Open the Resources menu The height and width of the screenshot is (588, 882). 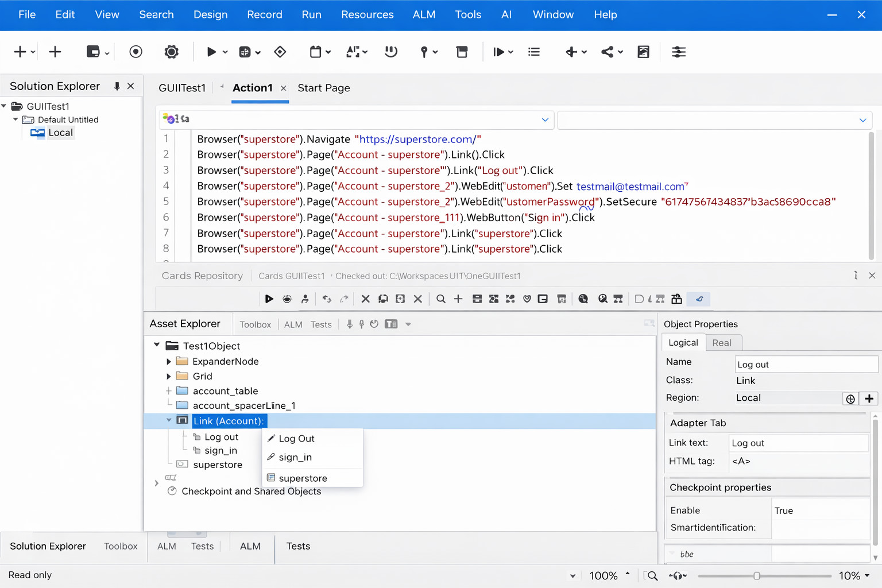pos(367,15)
